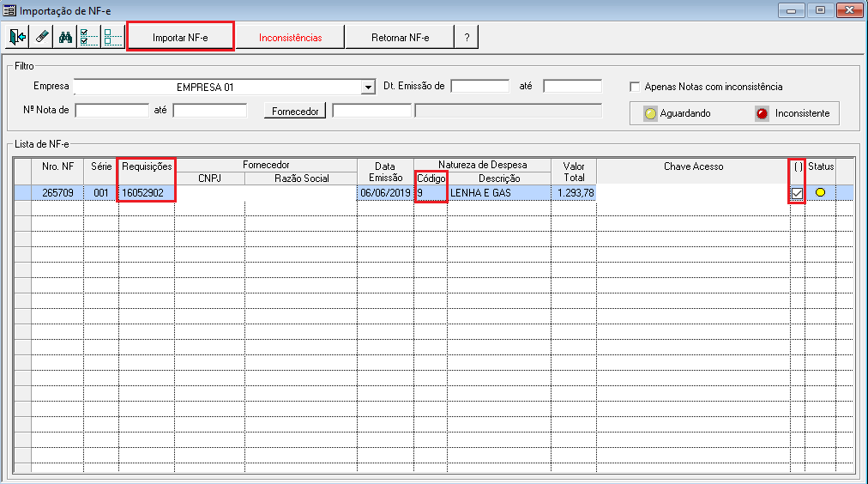Click the yellow status circle in row 265709

(x=820, y=192)
